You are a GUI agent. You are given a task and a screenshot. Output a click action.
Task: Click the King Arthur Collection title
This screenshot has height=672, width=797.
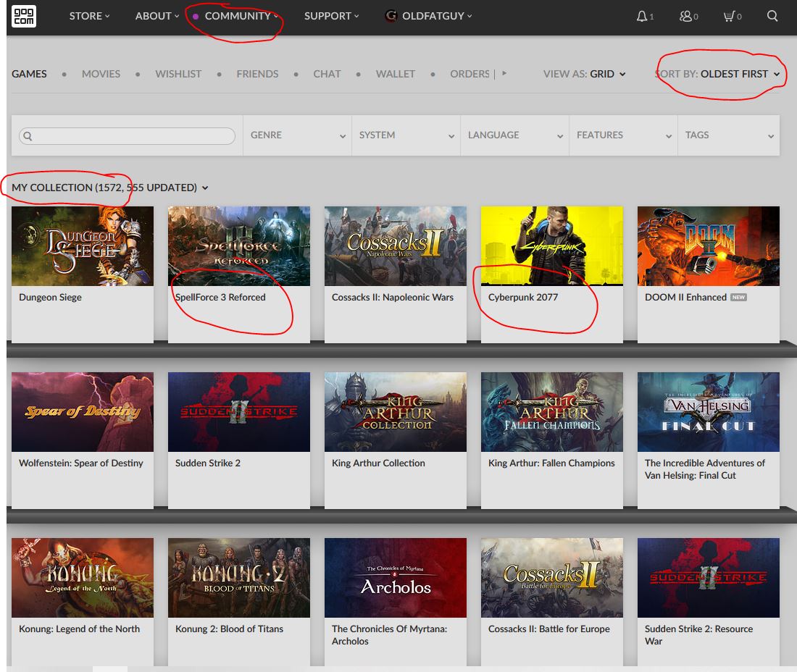pyautogui.click(x=378, y=463)
